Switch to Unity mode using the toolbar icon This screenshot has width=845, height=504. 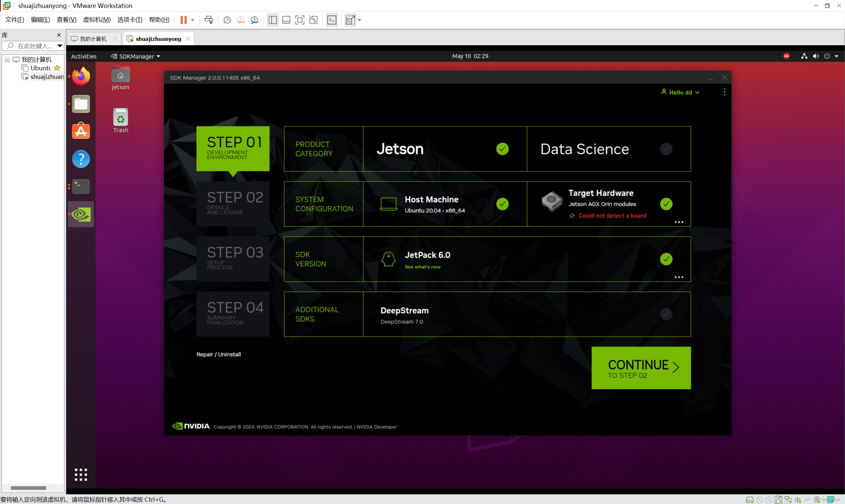point(313,20)
